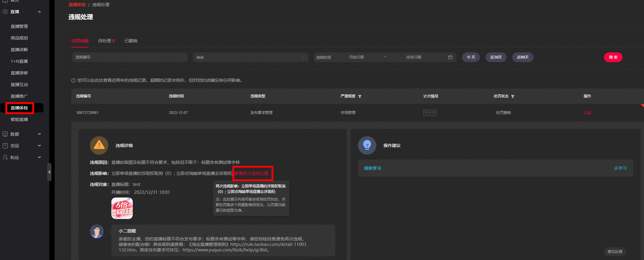Filter by 近90天
This screenshot has height=260, width=644.
tap(523, 57)
